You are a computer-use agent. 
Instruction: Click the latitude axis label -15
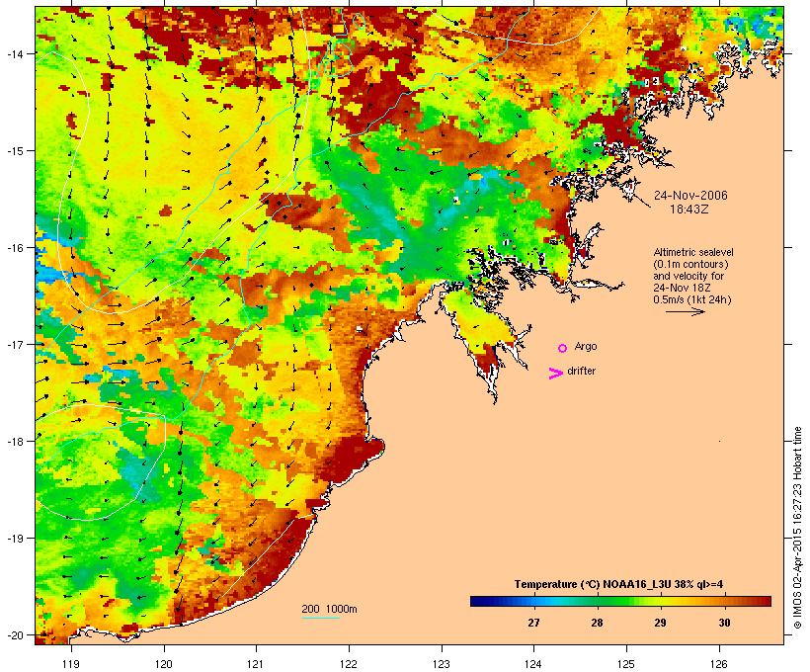14,151
